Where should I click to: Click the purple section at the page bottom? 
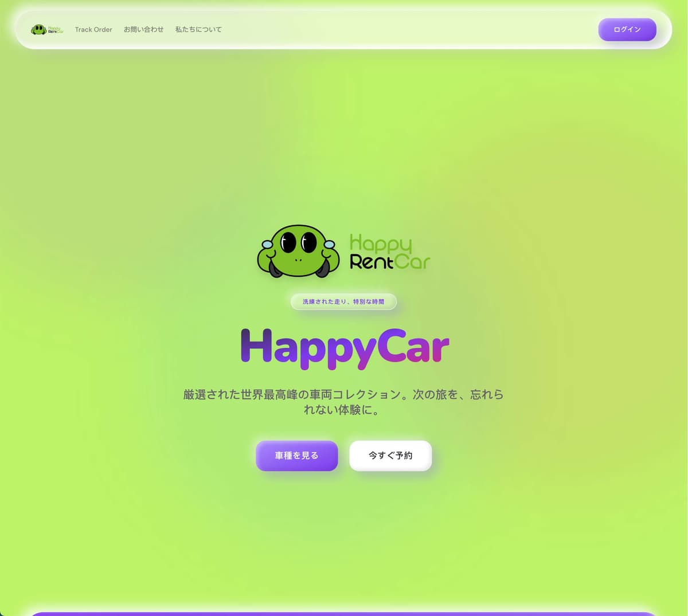(x=344, y=613)
